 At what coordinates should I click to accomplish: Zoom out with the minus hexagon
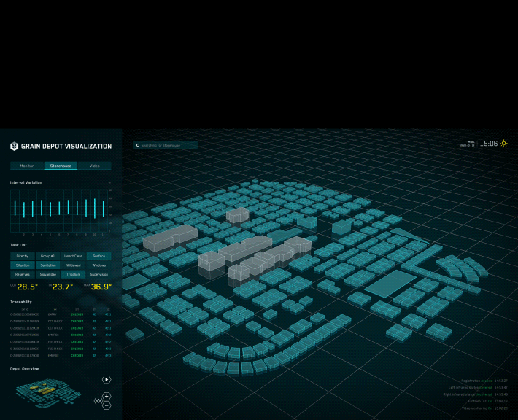[107, 405]
